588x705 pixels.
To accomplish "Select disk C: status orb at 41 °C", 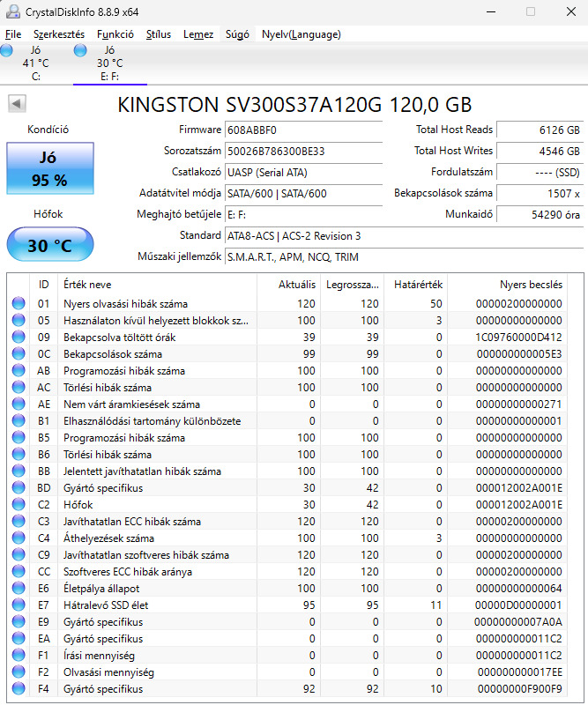I will [x=7, y=50].
